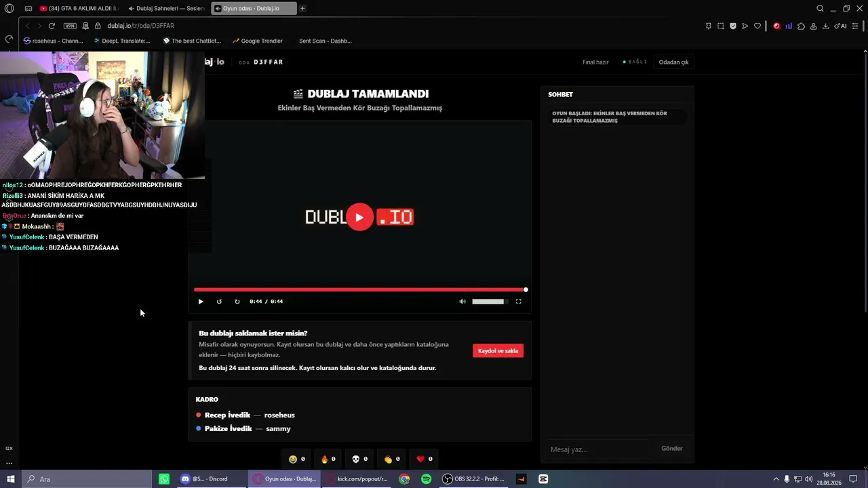The width and height of the screenshot is (868, 488).
Task: Open the GX Corner gamepad icon
Action: (28, 9)
